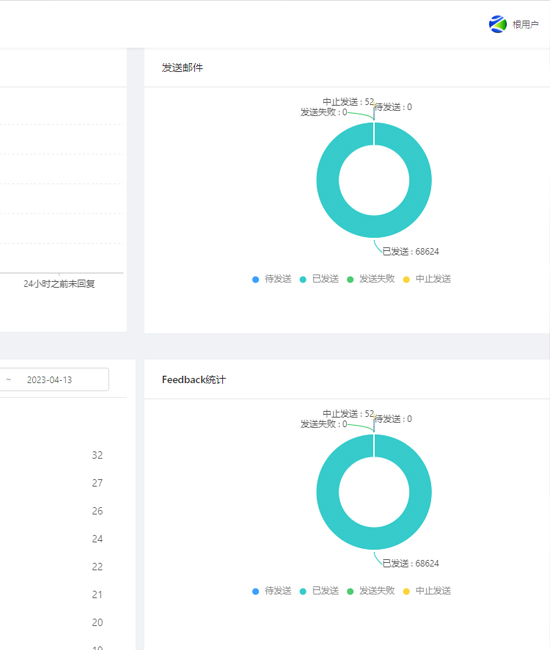Click the user avatar logo icon
This screenshot has width=550, height=650.
[x=497, y=24]
